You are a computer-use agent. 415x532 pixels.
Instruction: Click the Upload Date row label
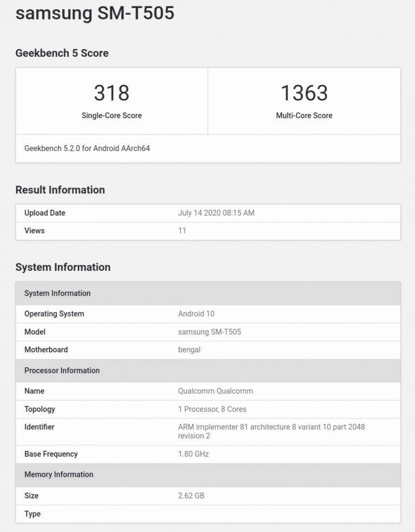[45, 213]
